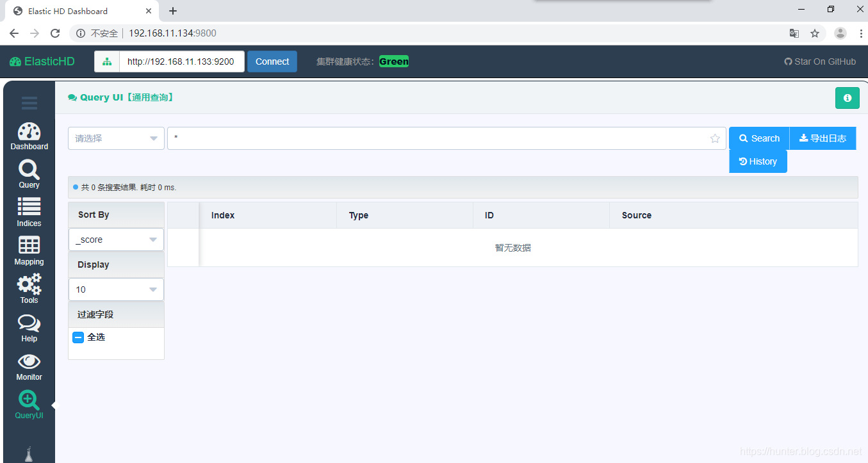Go to Indices list icon

point(29,213)
